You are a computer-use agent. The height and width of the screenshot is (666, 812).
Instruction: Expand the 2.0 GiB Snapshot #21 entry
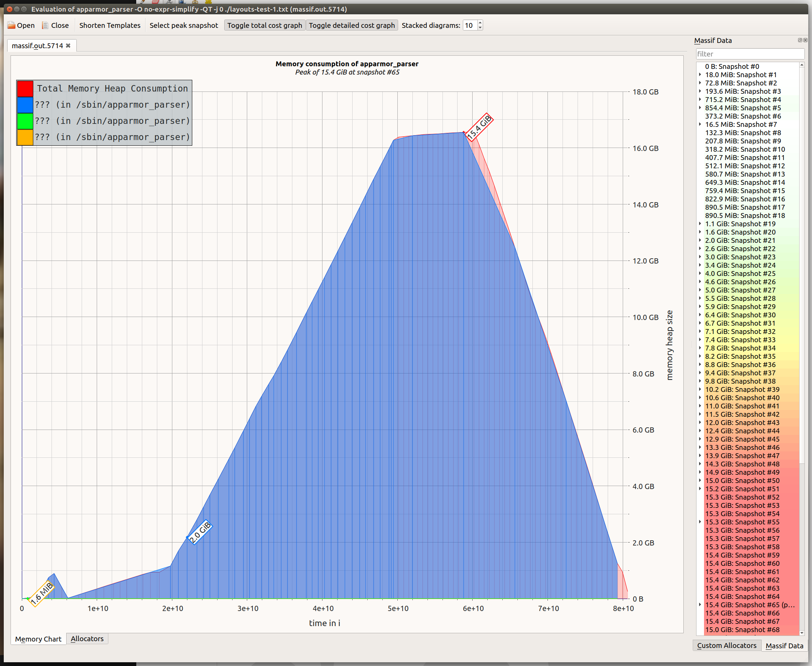click(x=700, y=241)
